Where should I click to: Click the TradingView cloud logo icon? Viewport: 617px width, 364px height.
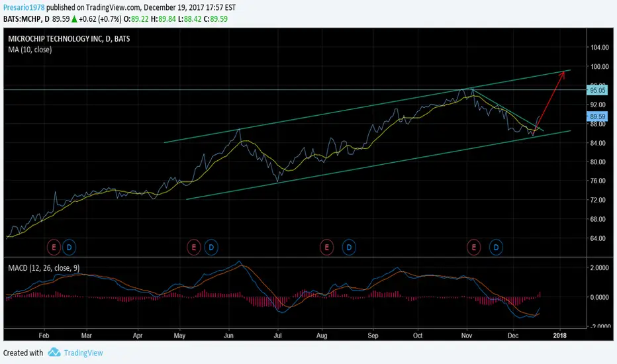[54, 352]
